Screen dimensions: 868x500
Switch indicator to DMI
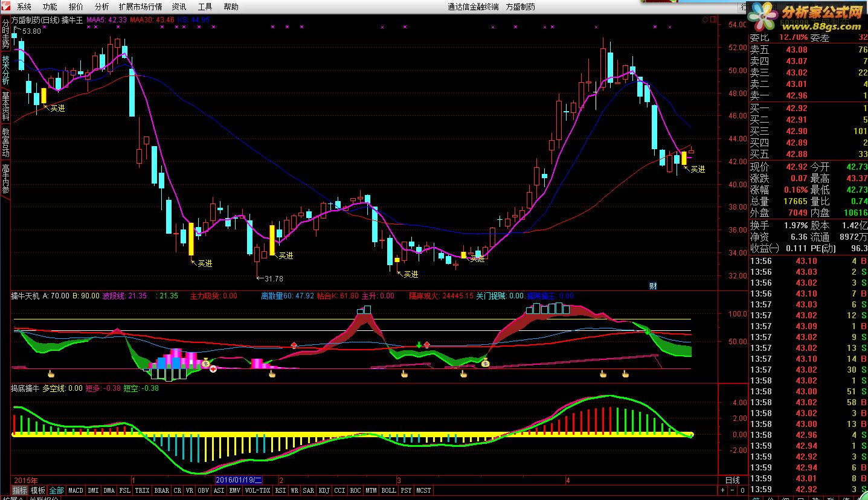tap(93, 490)
